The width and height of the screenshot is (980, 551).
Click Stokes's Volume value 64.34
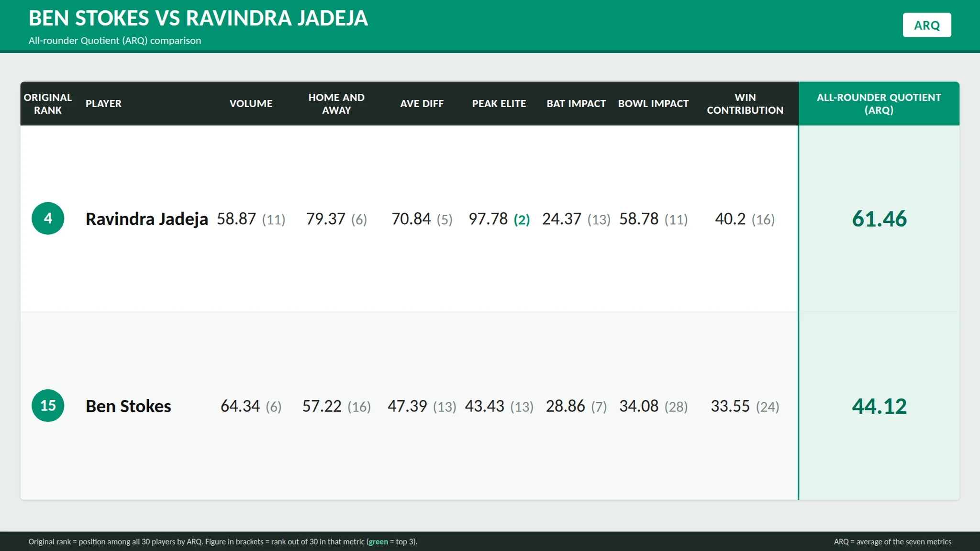tap(240, 406)
